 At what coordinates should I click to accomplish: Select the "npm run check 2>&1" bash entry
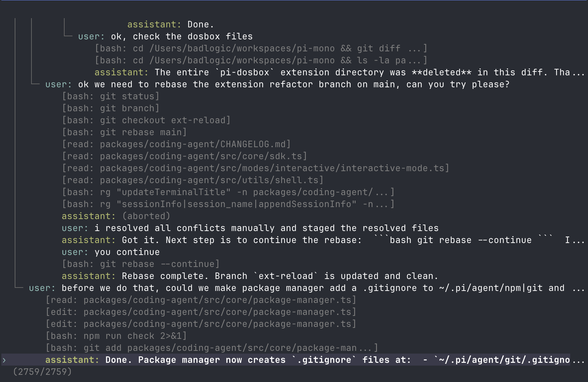tap(116, 336)
